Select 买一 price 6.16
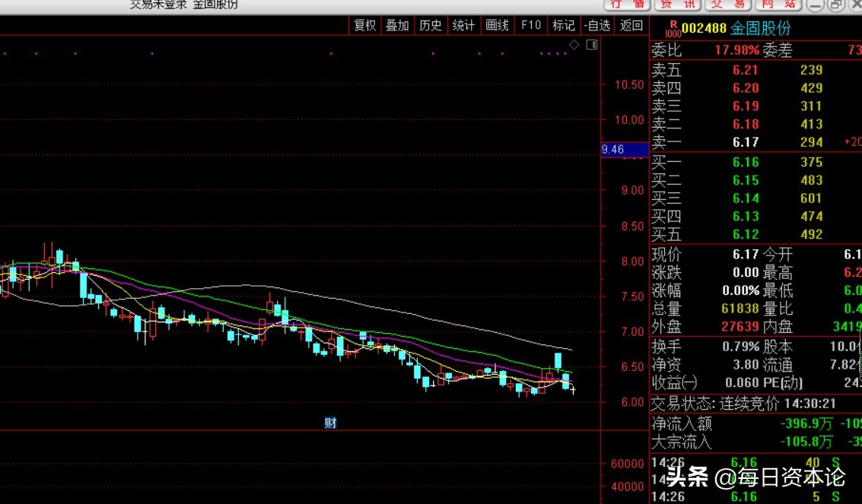 tap(746, 163)
